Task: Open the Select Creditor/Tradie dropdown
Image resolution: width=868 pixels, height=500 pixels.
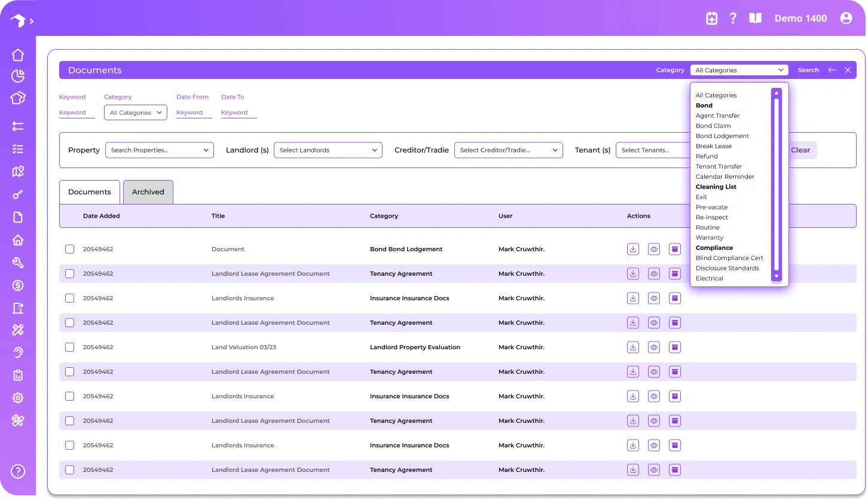Action: click(x=508, y=150)
